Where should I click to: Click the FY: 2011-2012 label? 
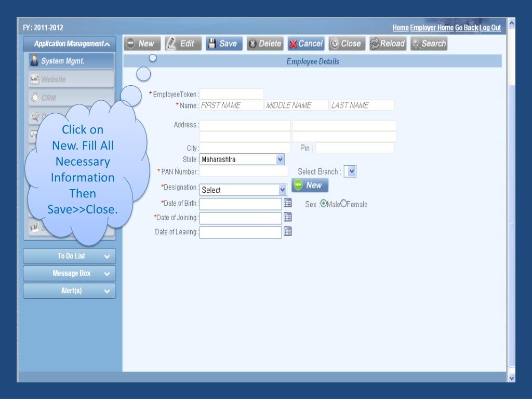point(43,28)
